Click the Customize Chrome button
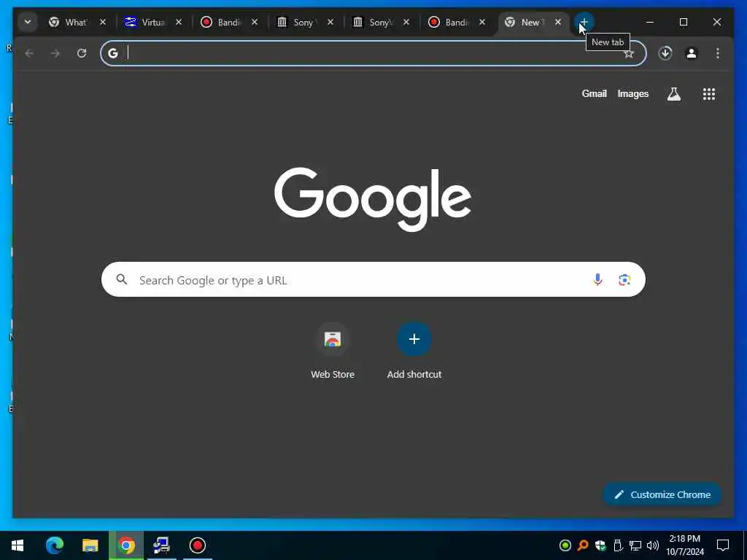The height and width of the screenshot is (560, 747). (x=662, y=495)
